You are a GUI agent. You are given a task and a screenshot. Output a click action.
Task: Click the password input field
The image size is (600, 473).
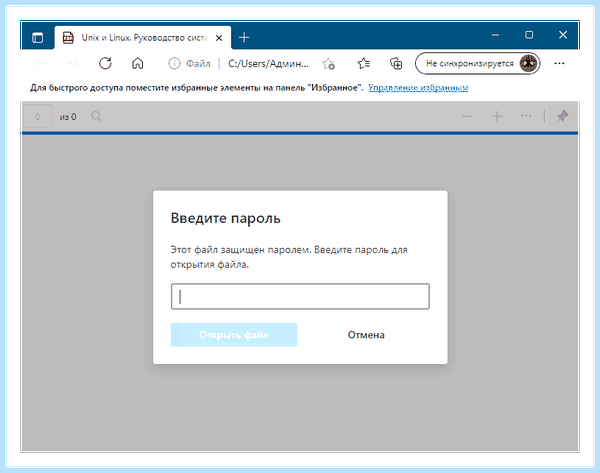[300, 296]
